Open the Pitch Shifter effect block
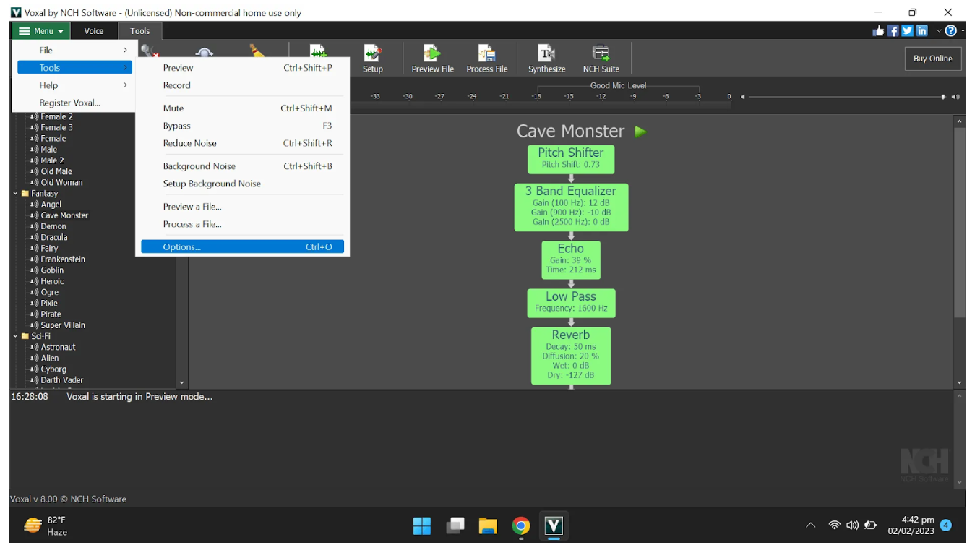980x558 pixels. coord(571,159)
